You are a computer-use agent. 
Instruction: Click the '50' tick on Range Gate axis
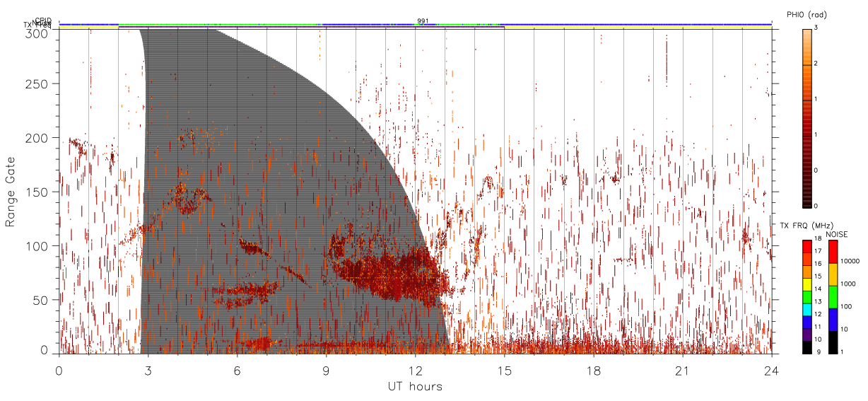click(x=42, y=300)
